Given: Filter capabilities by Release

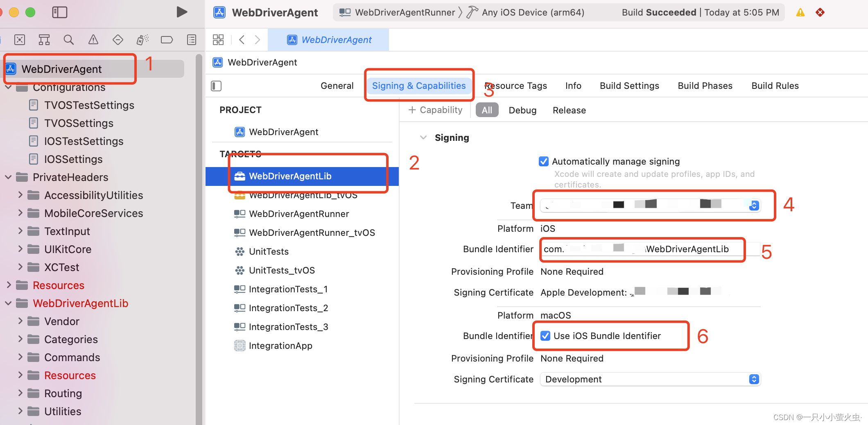Looking at the screenshot, I should 569,110.
